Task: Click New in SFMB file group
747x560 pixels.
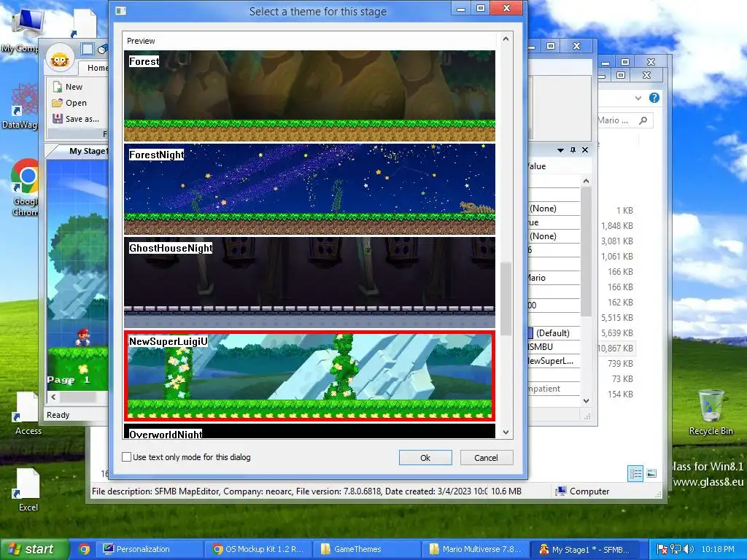Action: pyautogui.click(x=68, y=87)
